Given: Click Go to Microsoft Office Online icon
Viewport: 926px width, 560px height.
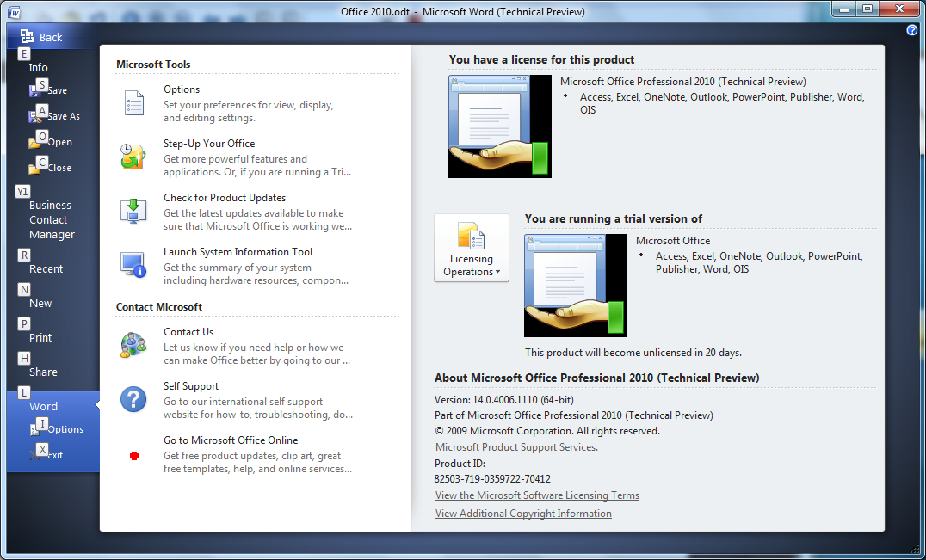Looking at the screenshot, I should 133,453.
